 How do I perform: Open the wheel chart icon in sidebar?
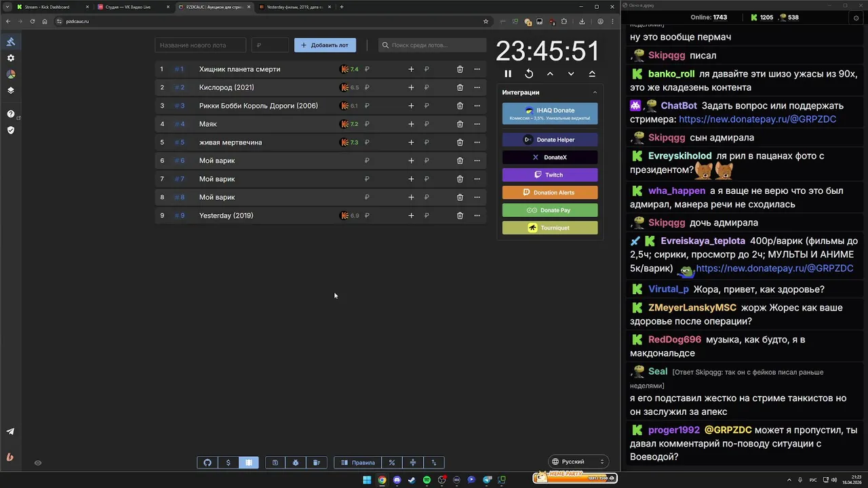point(11,74)
